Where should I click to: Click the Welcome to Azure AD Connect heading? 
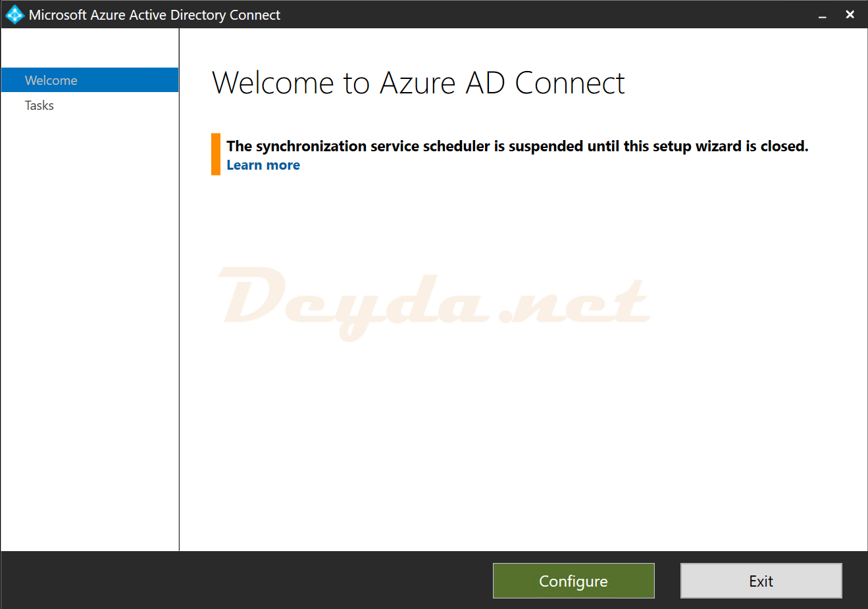tap(418, 84)
